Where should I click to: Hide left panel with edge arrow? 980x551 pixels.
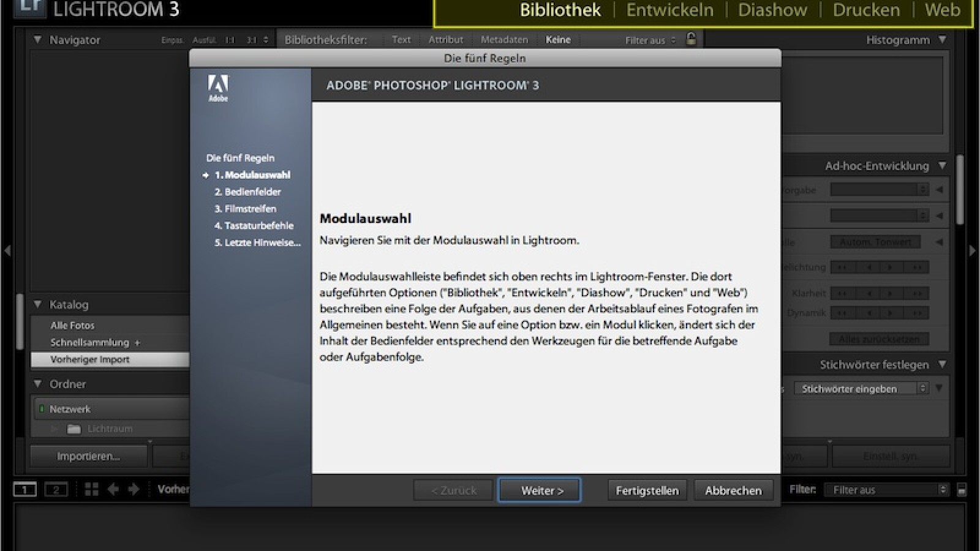tap(7, 250)
